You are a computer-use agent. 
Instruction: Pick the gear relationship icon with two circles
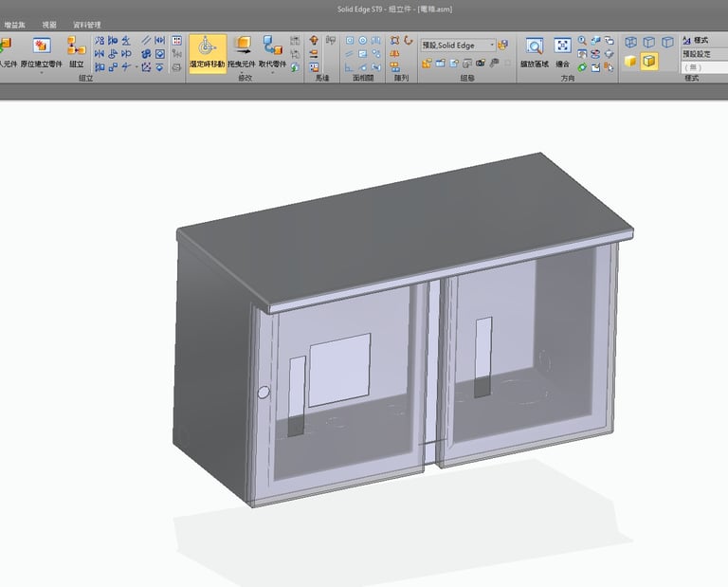click(x=146, y=54)
